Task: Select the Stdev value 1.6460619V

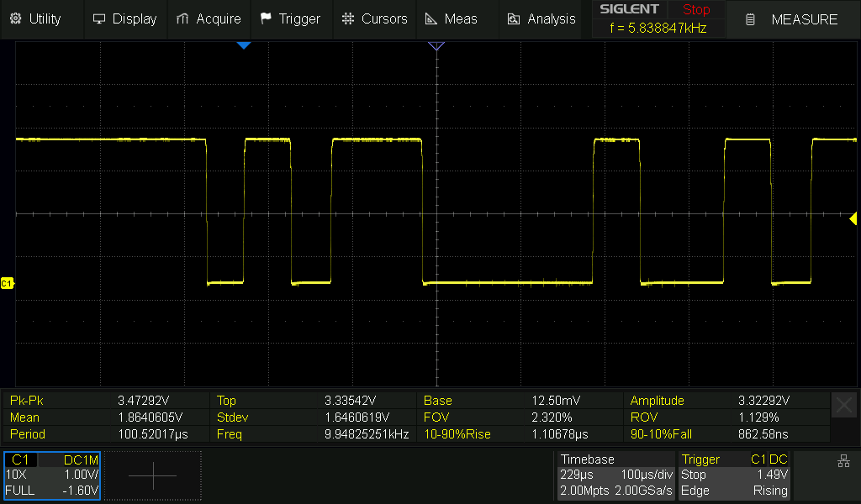Action: pos(357,417)
